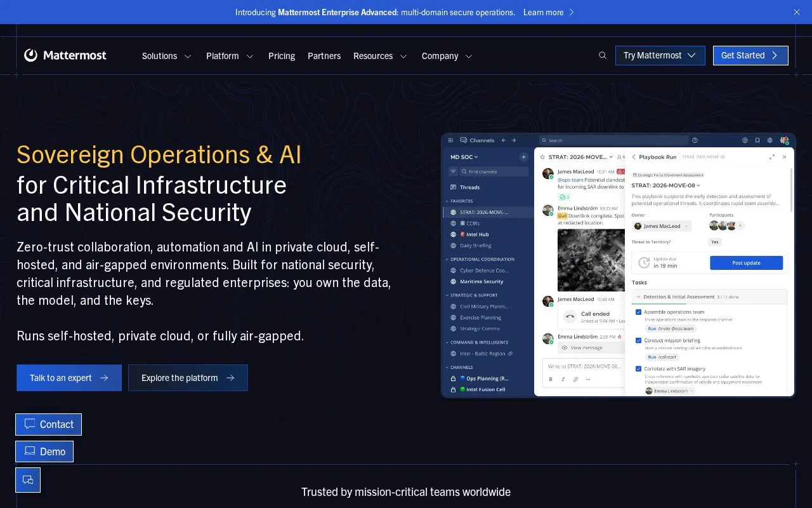The height and width of the screenshot is (508, 812).
Task: Expand the Platform menu
Action: (230, 56)
